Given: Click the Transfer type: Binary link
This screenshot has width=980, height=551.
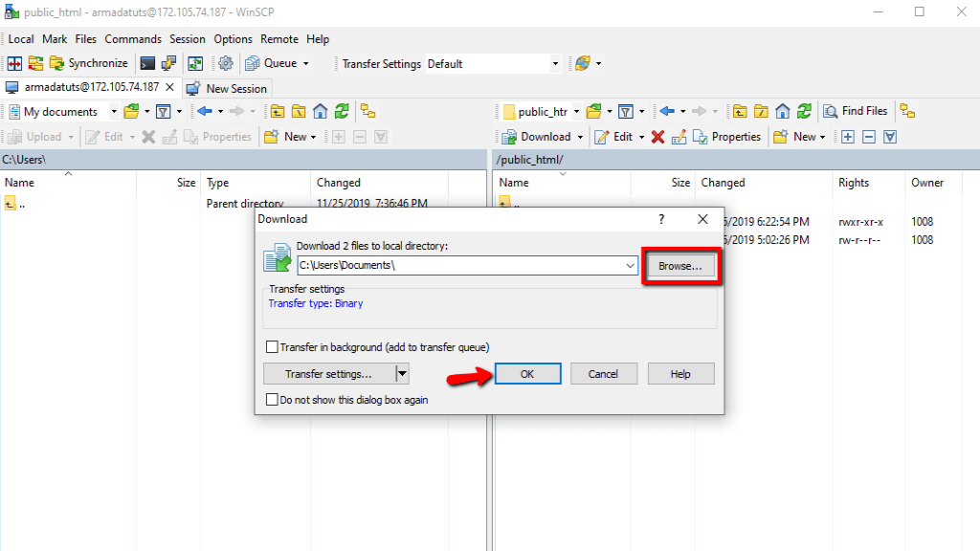Looking at the screenshot, I should click(316, 303).
